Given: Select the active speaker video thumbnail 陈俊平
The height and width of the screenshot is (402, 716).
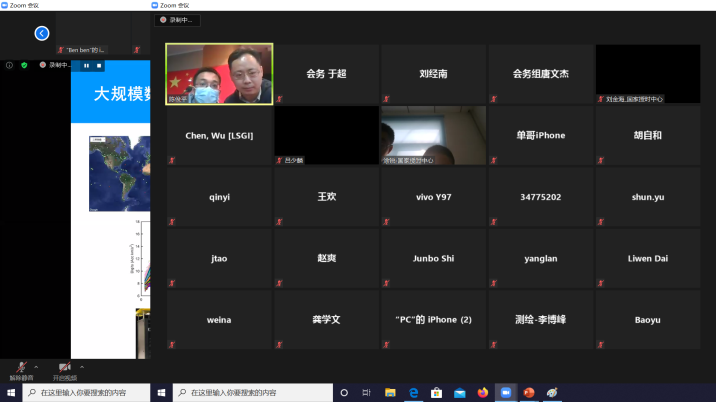Looking at the screenshot, I should point(219,74).
